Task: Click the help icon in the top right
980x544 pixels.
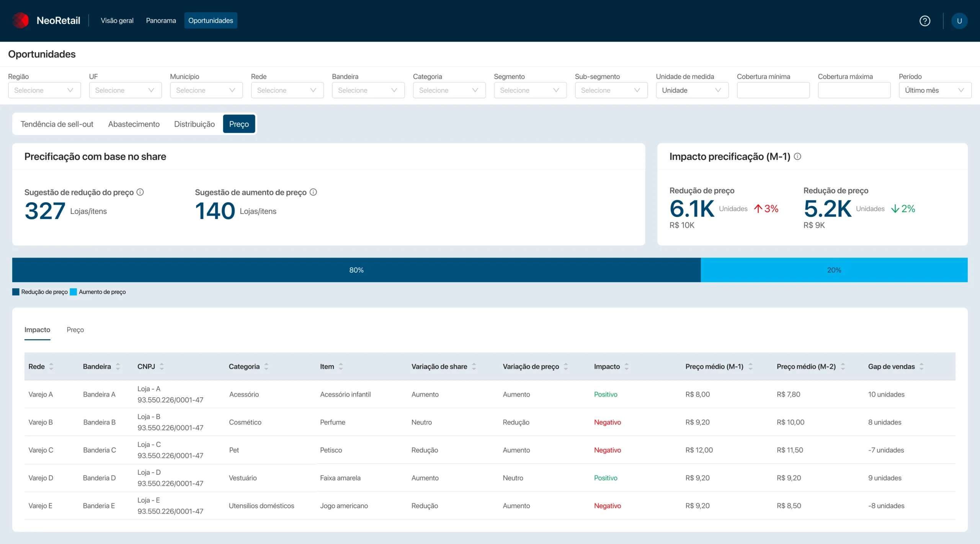Action: point(924,20)
